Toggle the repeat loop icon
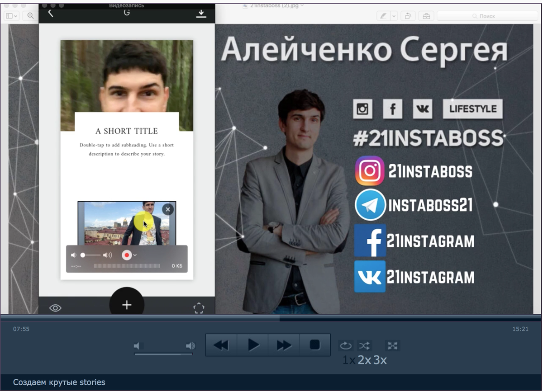 click(x=346, y=346)
